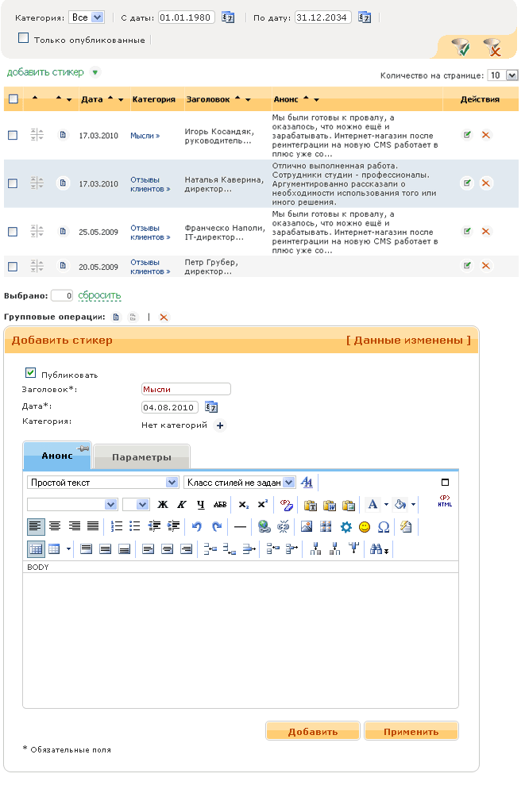Click the 'сбросить' link
Image resolution: width=525 pixels, height=812 pixels.
pyautogui.click(x=99, y=295)
